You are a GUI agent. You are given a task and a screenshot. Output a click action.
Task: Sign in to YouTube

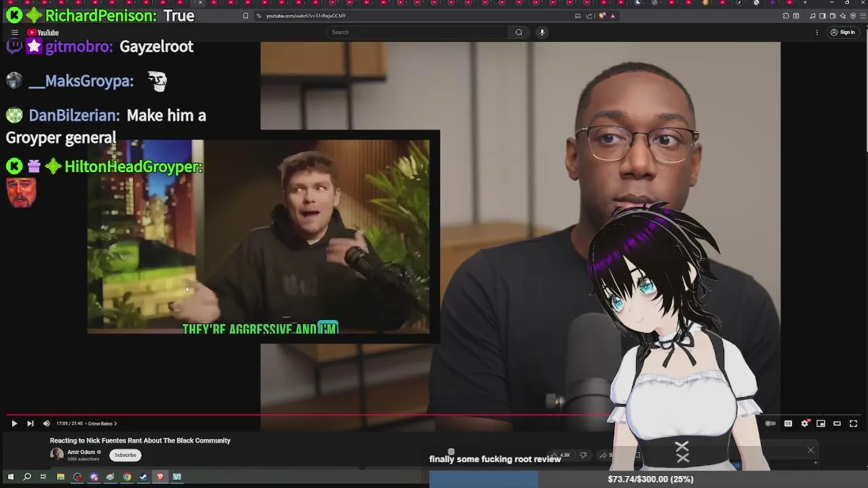[x=843, y=33]
